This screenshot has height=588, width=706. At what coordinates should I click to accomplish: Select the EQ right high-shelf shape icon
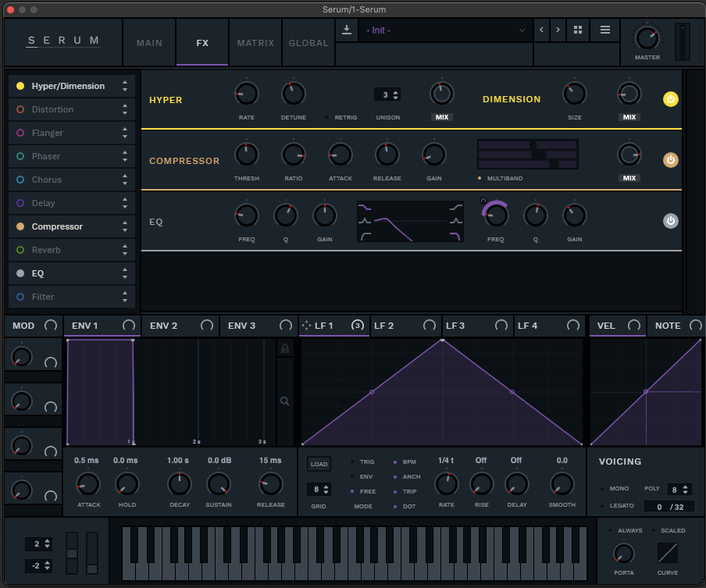pyautogui.click(x=455, y=207)
